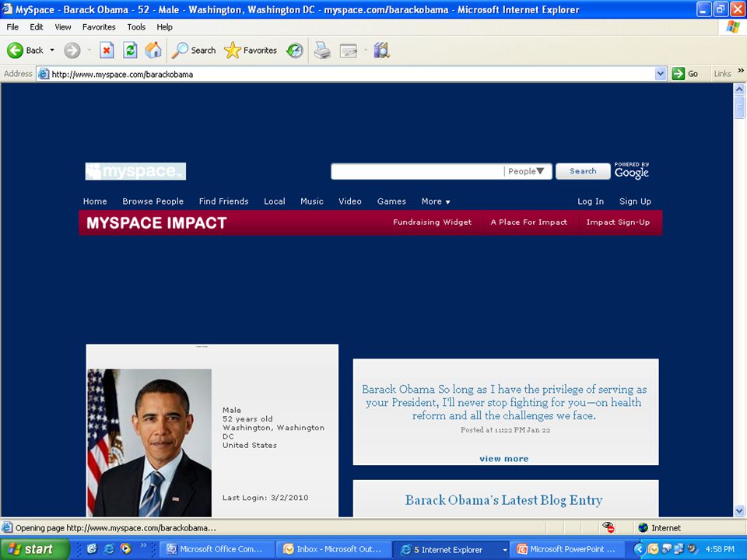Click the Internet zone globe icon
The height and width of the screenshot is (560, 747).
[x=644, y=527]
